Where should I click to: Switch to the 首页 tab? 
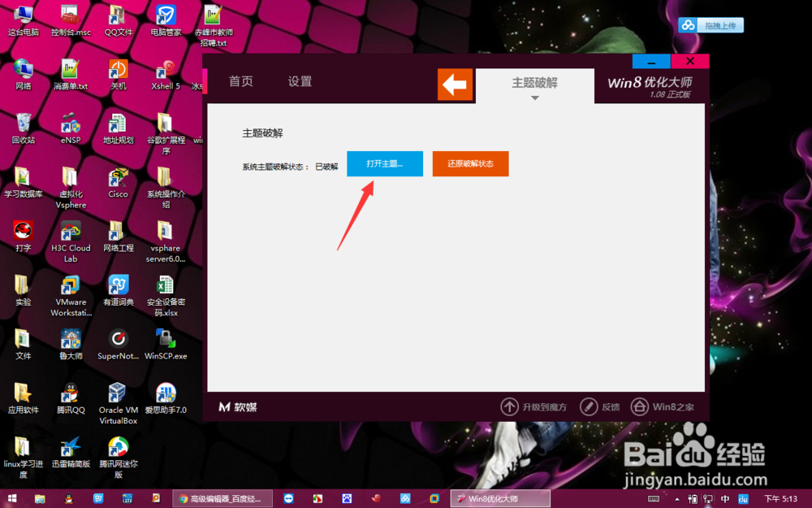(x=240, y=81)
